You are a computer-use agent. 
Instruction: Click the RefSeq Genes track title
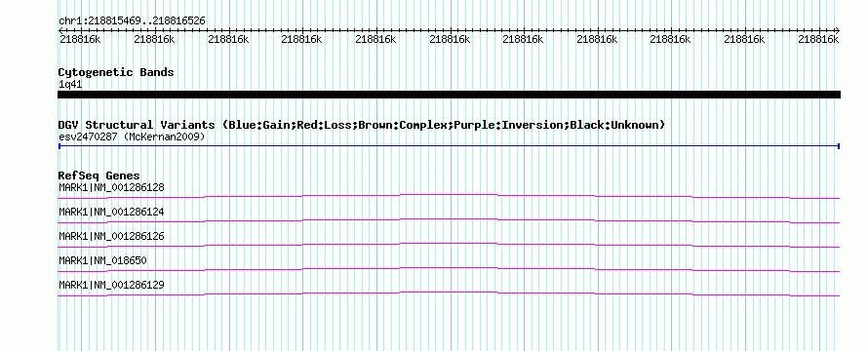[99, 176]
